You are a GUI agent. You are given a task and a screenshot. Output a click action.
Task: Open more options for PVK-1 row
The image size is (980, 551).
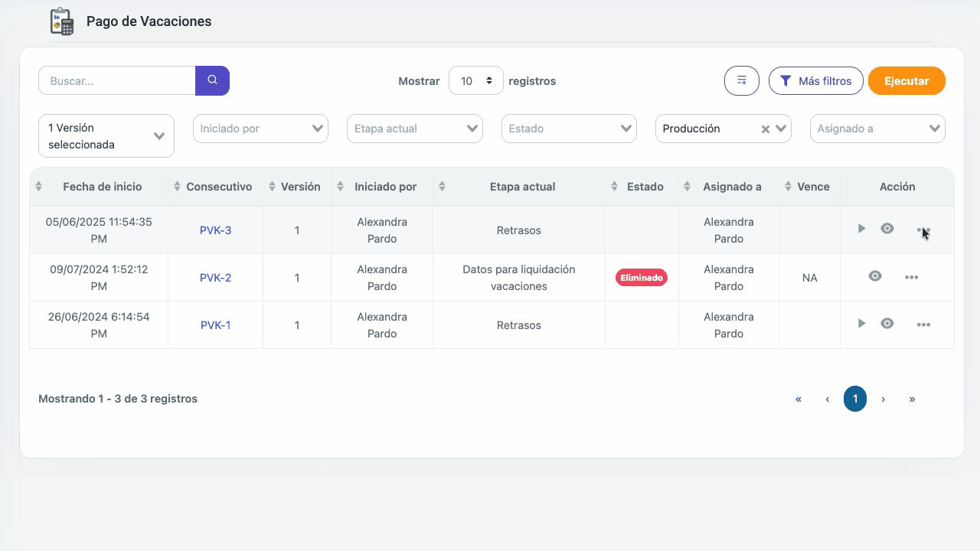(x=923, y=324)
